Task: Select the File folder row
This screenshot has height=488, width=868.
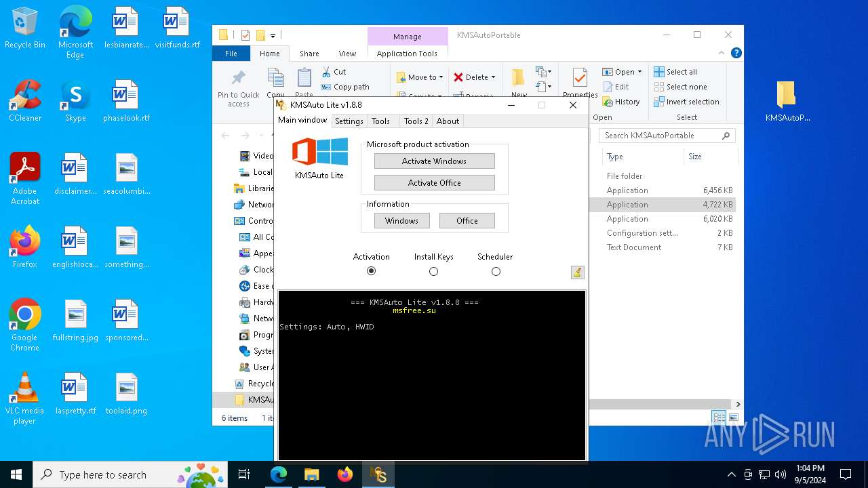Action: tap(663, 176)
